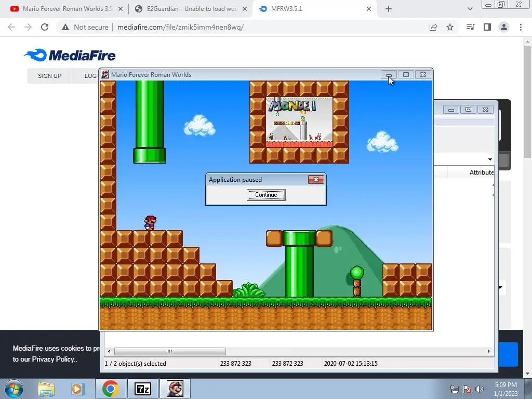Open the 7-Zip path dropdown arrow
This screenshot has height=399, width=532.
point(490,159)
